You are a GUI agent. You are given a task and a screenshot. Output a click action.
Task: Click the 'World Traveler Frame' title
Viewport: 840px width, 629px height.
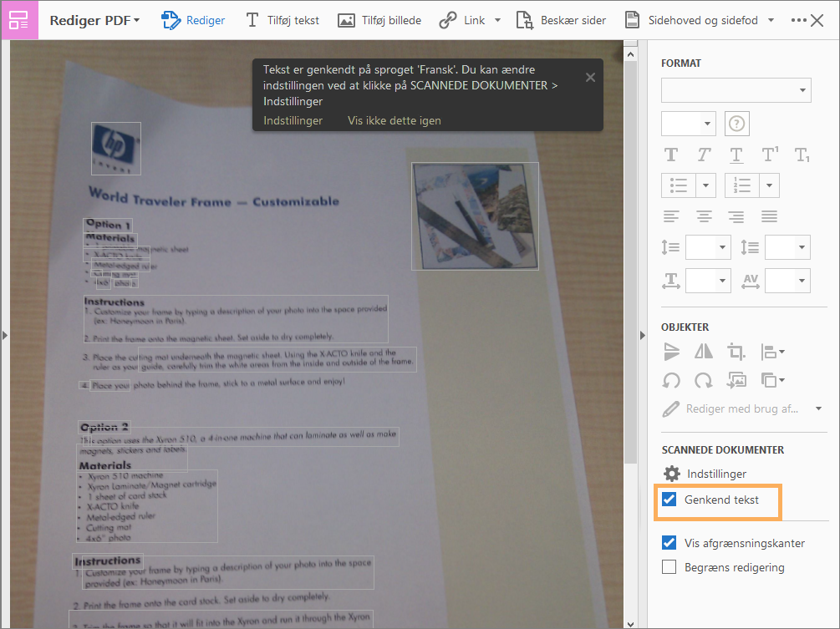[214, 199]
